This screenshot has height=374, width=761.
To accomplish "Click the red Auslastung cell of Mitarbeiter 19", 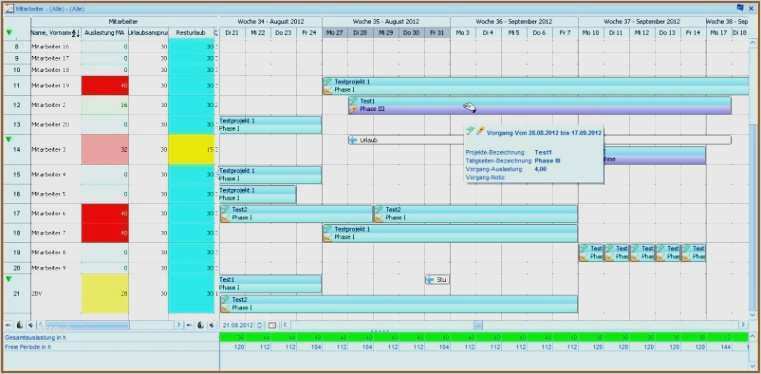I will [x=105, y=86].
